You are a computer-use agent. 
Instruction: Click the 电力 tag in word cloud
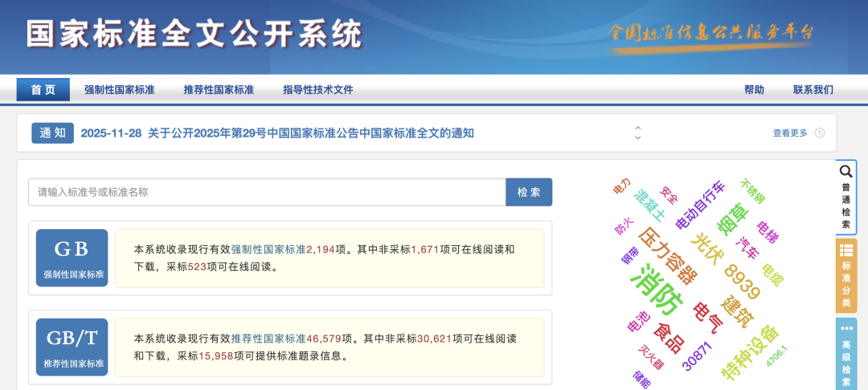click(x=621, y=186)
